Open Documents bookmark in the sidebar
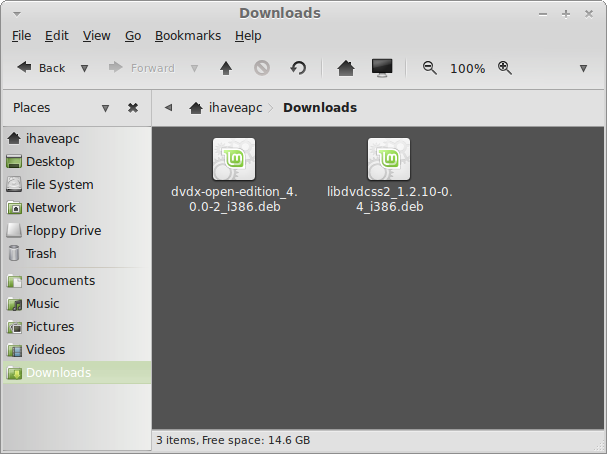 pyautogui.click(x=77, y=281)
